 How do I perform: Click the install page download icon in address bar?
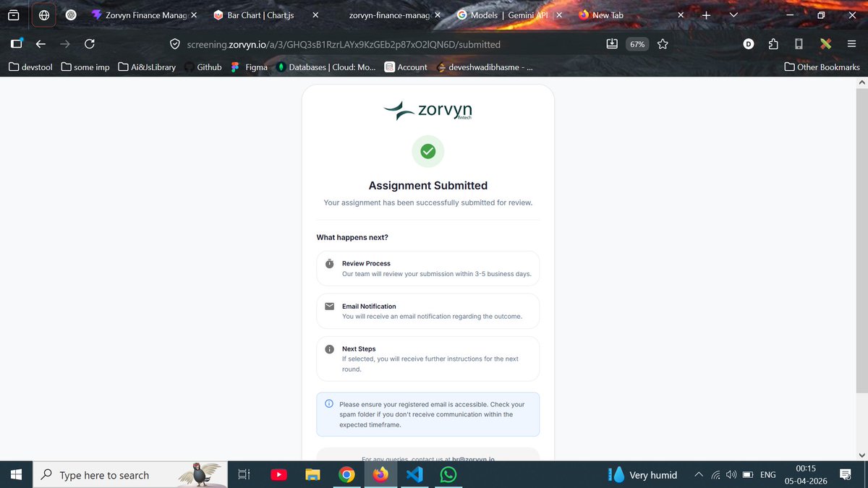click(612, 43)
